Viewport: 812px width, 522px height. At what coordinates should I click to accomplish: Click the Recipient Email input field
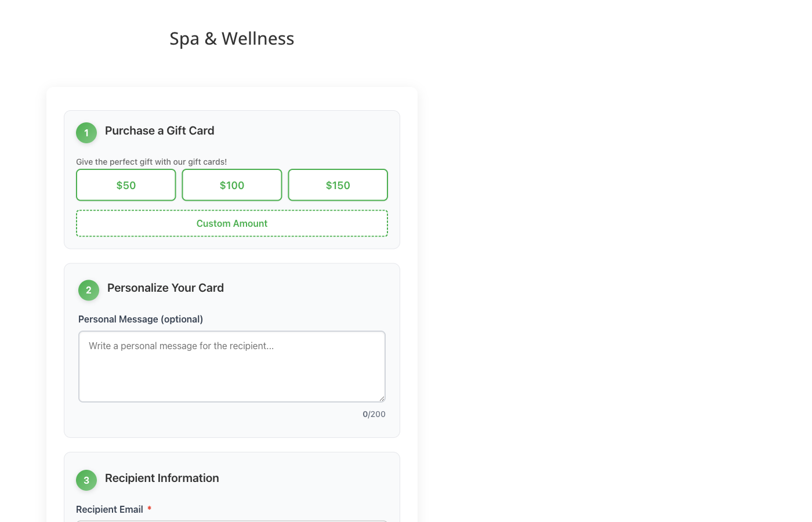pyautogui.click(x=231, y=521)
